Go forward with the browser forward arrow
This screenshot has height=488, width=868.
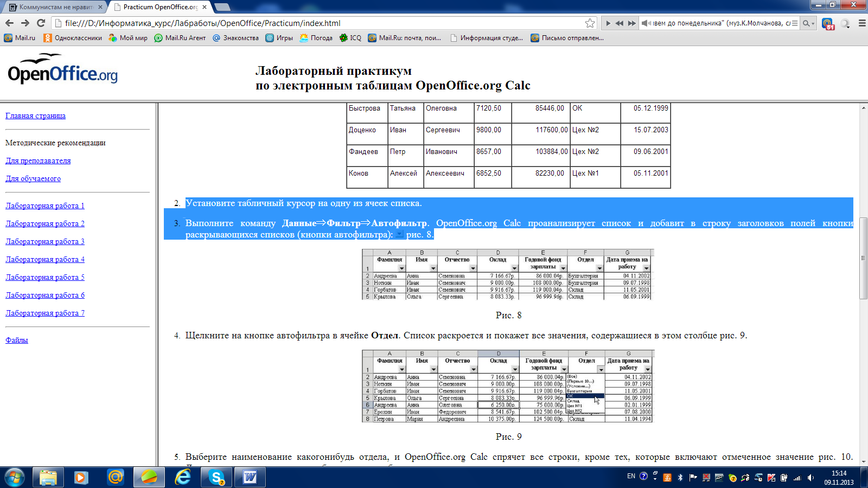tap(25, 23)
